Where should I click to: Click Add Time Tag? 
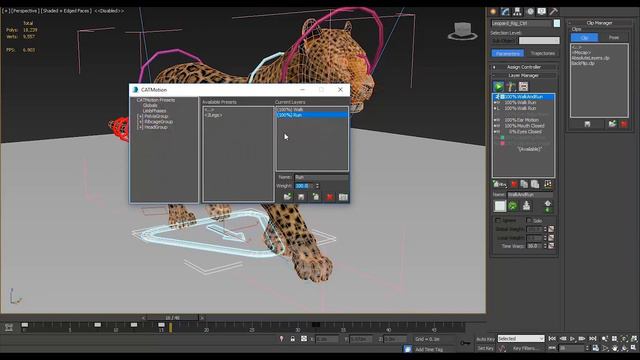[x=429, y=349]
